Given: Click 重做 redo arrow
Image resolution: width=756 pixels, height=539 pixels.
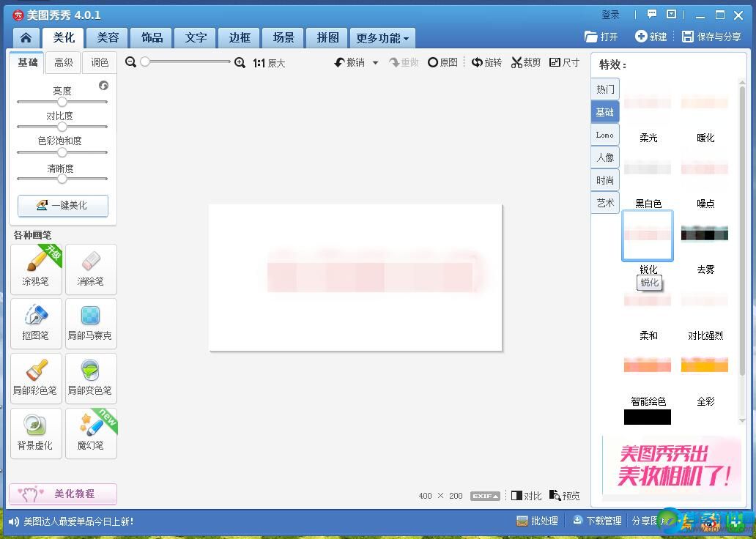Looking at the screenshot, I should point(404,62).
